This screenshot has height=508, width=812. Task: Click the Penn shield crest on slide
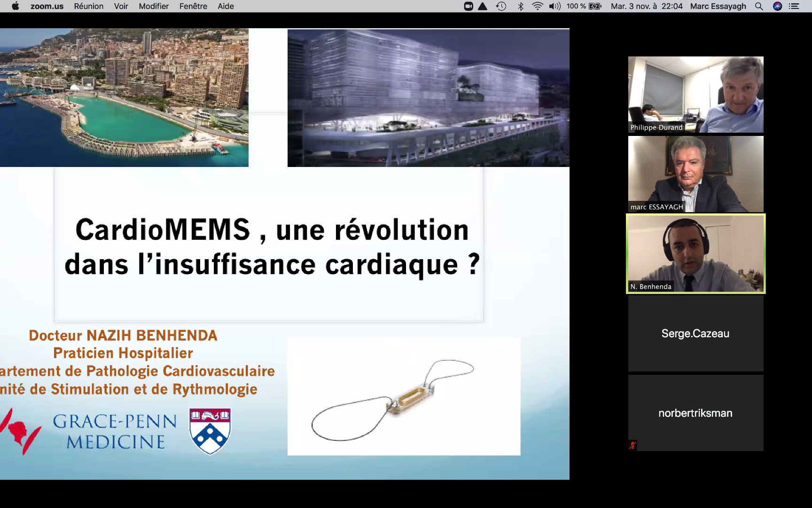click(210, 431)
